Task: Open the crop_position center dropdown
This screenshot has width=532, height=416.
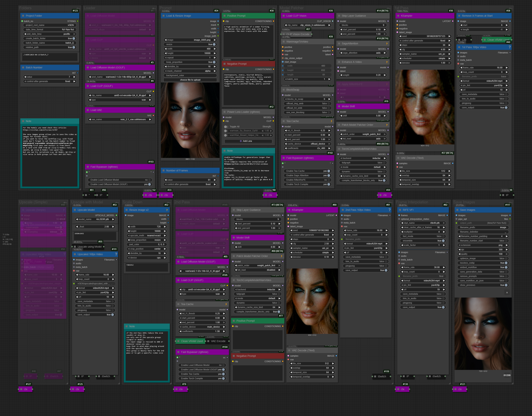Action: pyautogui.click(x=147, y=249)
